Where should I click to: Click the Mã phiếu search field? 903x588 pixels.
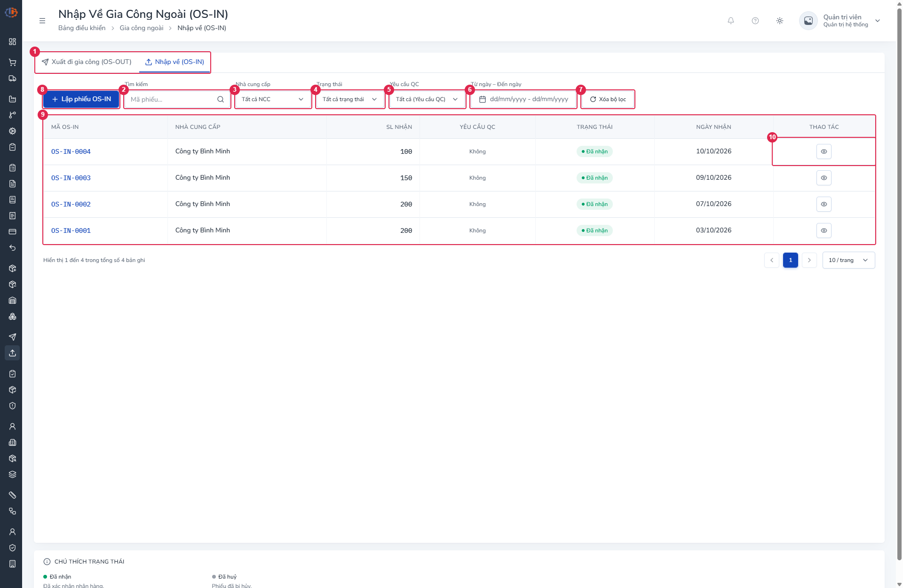[x=177, y=99]
